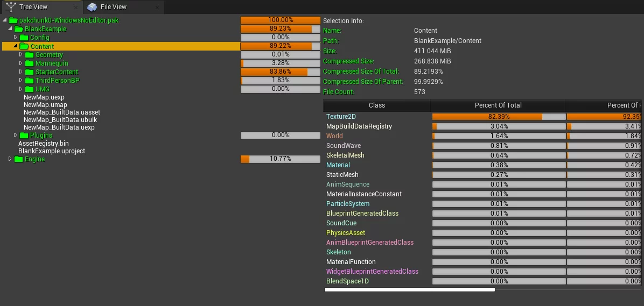Screen dimensions: 644x306
Task: Switch to the File View tab
Action: 114,7
